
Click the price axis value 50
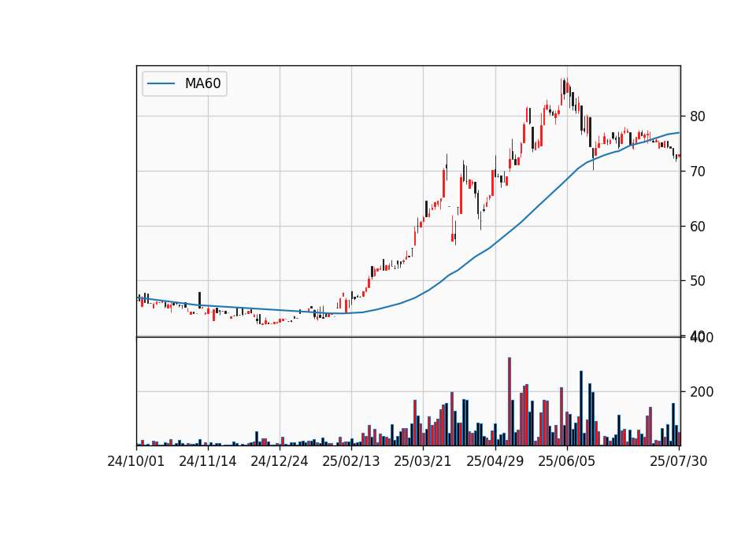(697, 280)
